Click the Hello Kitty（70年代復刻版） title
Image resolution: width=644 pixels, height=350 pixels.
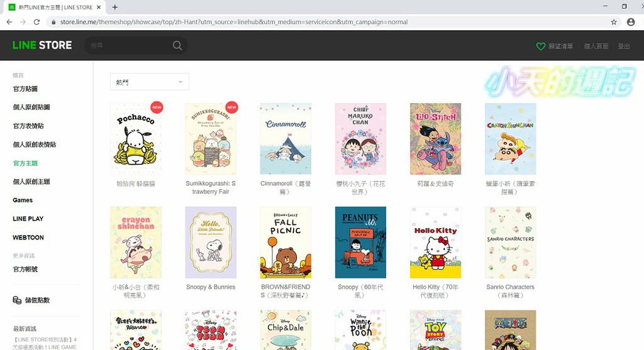(x=435, y=291)
